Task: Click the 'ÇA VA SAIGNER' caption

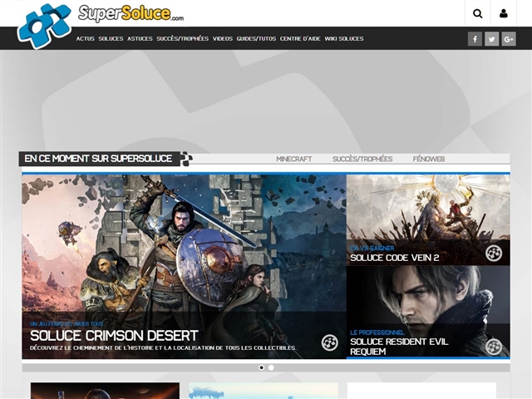Action: 372,249
